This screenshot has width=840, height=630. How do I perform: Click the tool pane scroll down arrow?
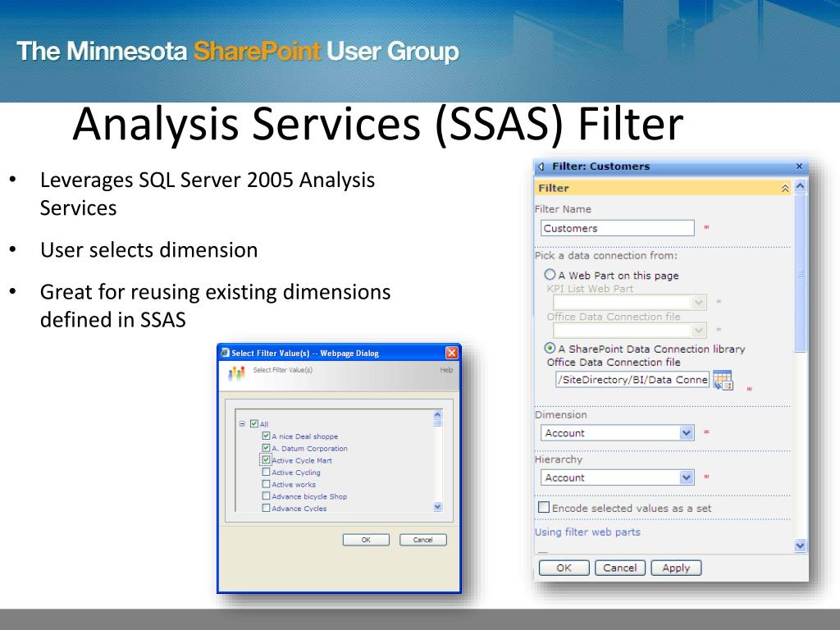coord(801,546)
